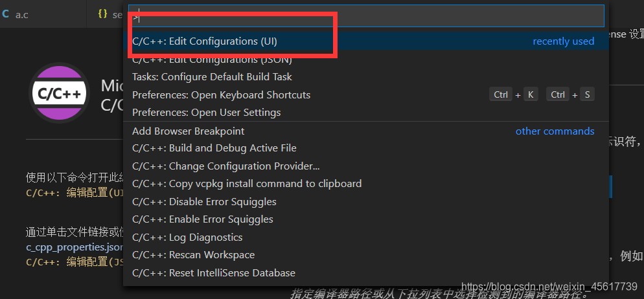Run C/C++: Rescan Workspace command
644x299 pixels.
pos(366,255)
